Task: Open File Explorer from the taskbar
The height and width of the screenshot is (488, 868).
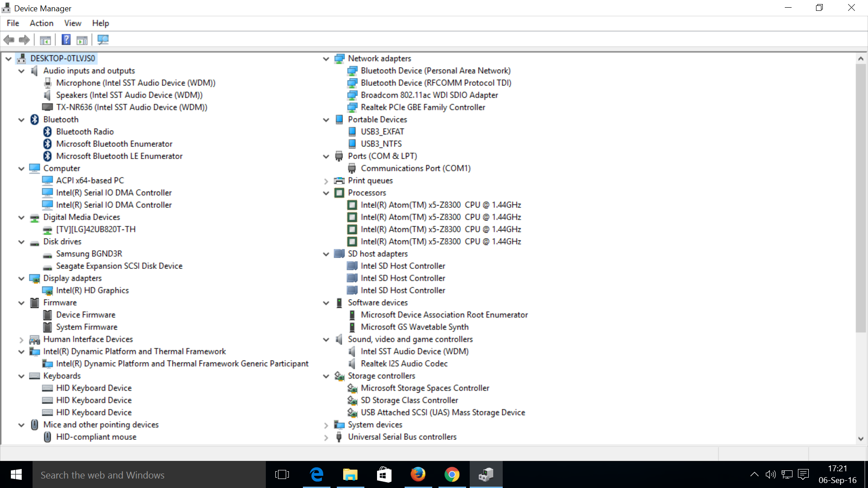Action: click(x=350, y=474)
